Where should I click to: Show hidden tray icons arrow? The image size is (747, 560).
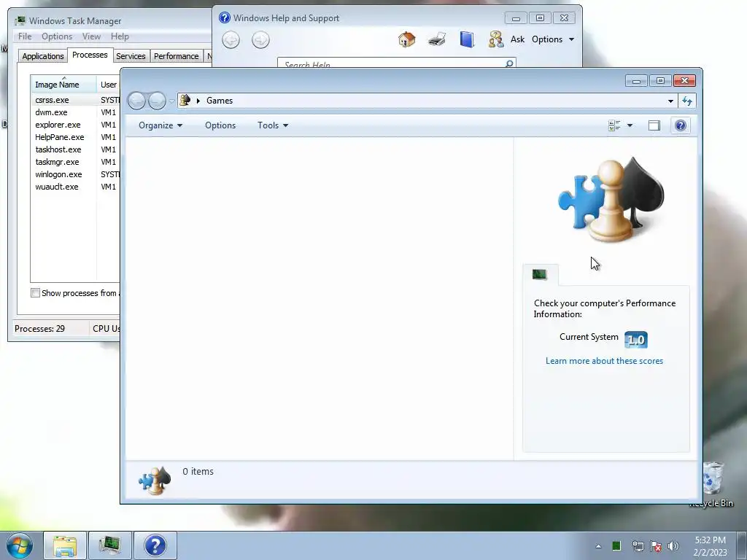click(x=598, y=546)
